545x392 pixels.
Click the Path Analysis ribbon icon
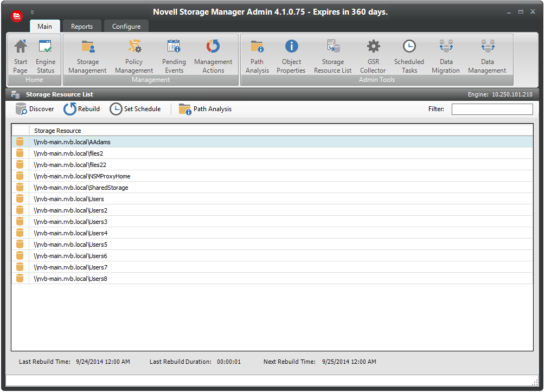pos(257,56)
